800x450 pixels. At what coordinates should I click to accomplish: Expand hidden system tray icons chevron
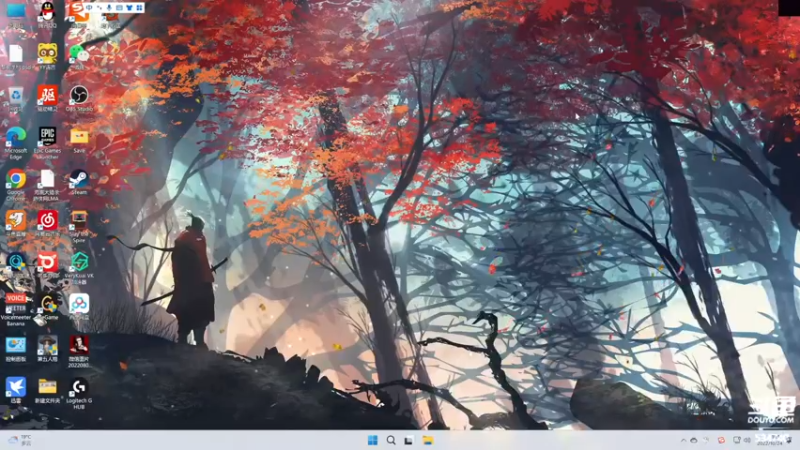[x=683, y=440]
